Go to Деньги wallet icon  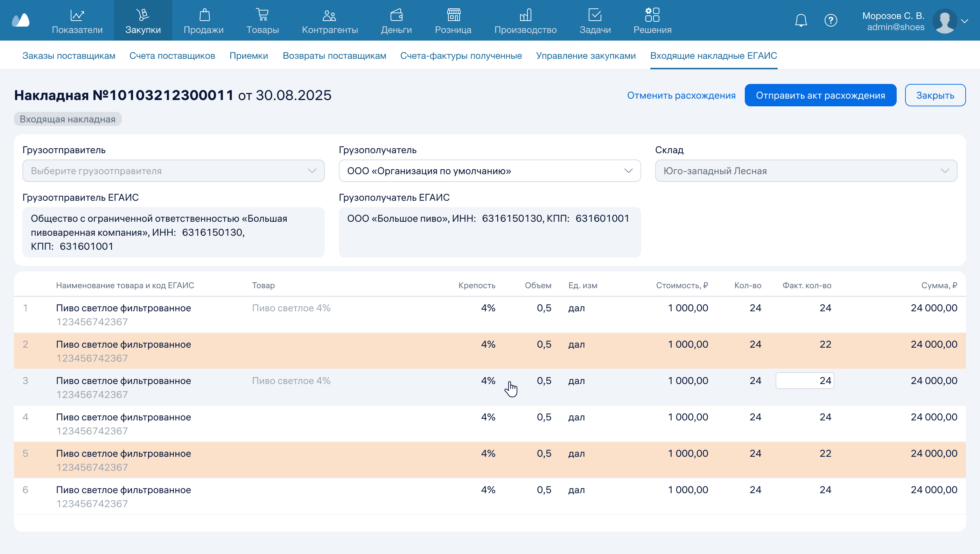pyautogui.click(x=396, y=15)
